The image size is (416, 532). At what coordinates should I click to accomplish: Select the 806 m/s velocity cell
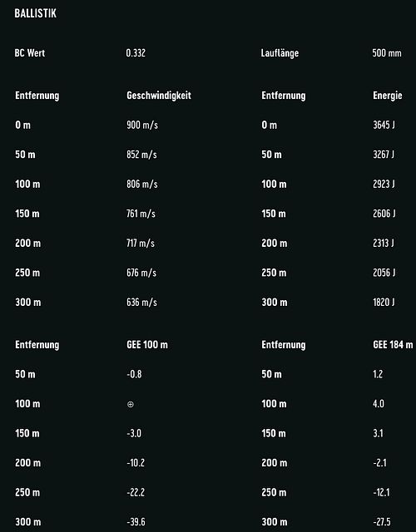pyautogui.click(x=142, y=184)
